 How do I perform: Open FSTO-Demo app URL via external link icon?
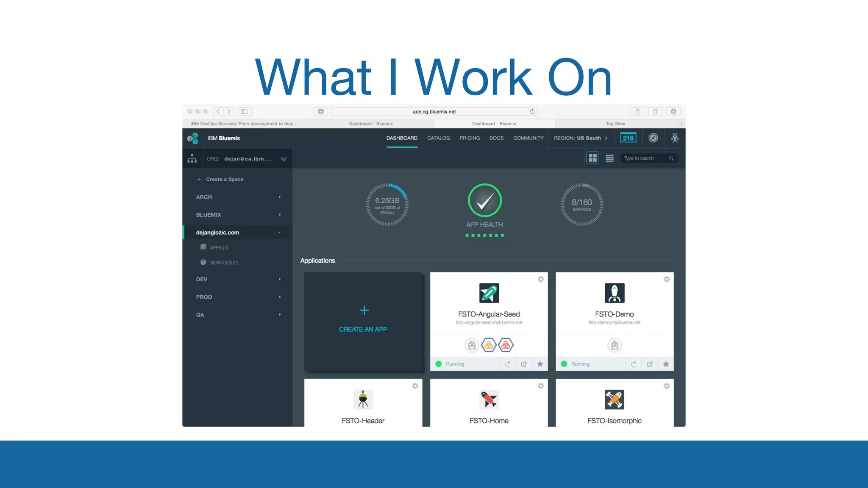pyautogui.click(x=649, y=364)
